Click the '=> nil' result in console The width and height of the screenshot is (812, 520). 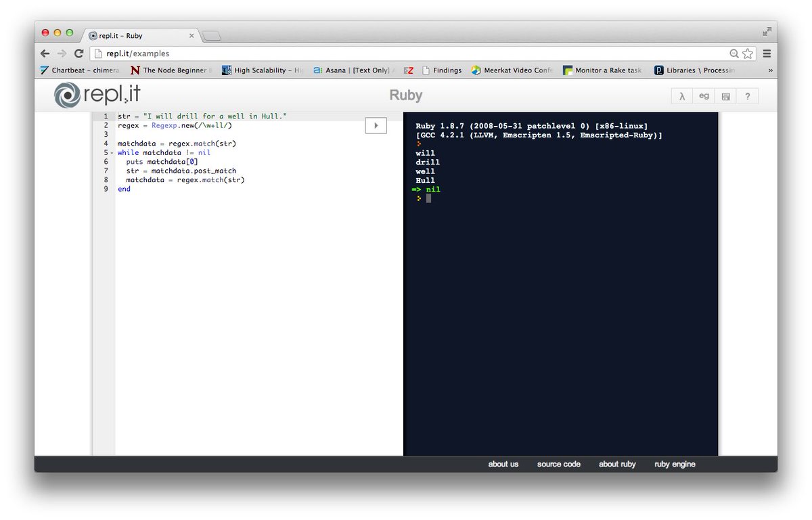[x=426, y=190]
